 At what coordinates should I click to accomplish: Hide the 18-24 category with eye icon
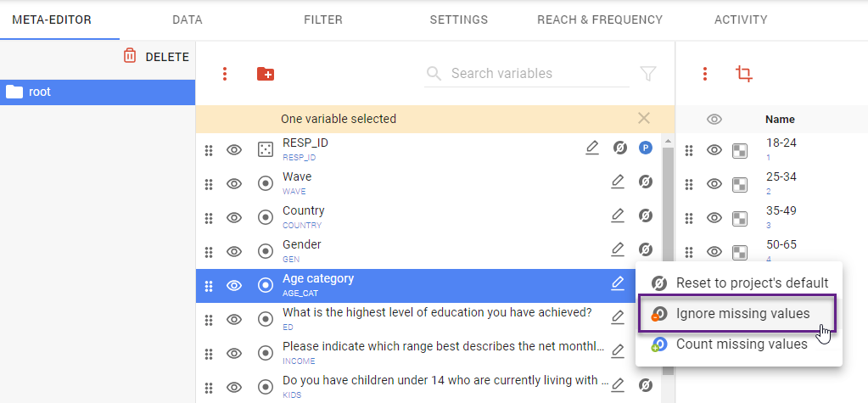click(x=714, y=150)
